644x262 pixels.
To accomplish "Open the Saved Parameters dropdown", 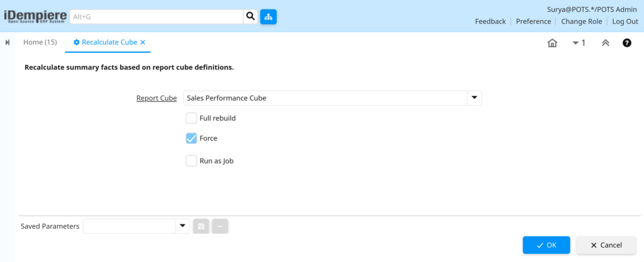I will click(x=182, y=226).
